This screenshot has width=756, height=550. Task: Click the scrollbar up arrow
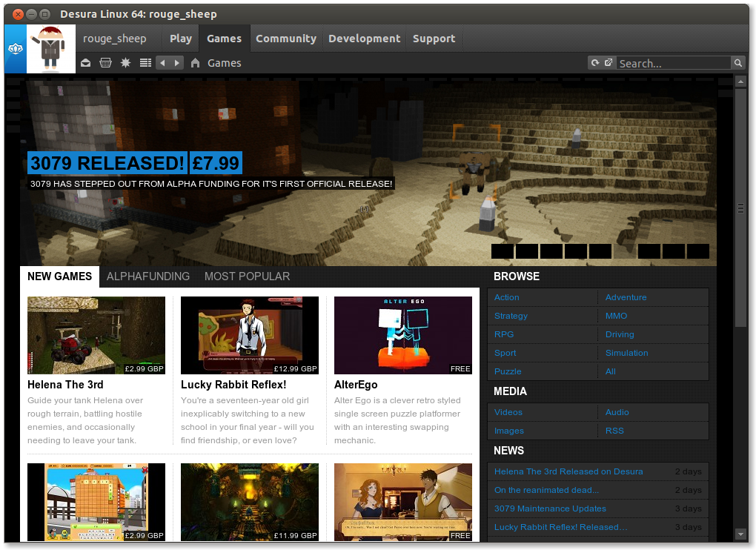[740, 82]
